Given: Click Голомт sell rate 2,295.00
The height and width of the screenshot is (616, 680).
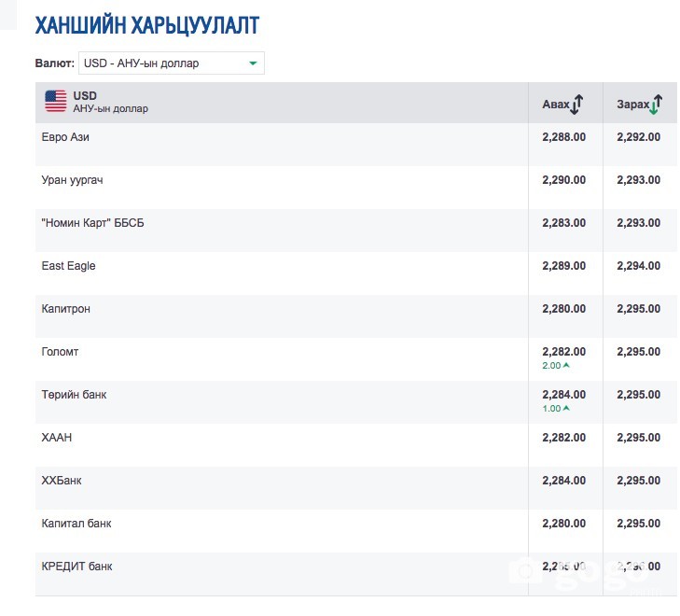Looking at the screenshot, I should click(x=639, y=352).
